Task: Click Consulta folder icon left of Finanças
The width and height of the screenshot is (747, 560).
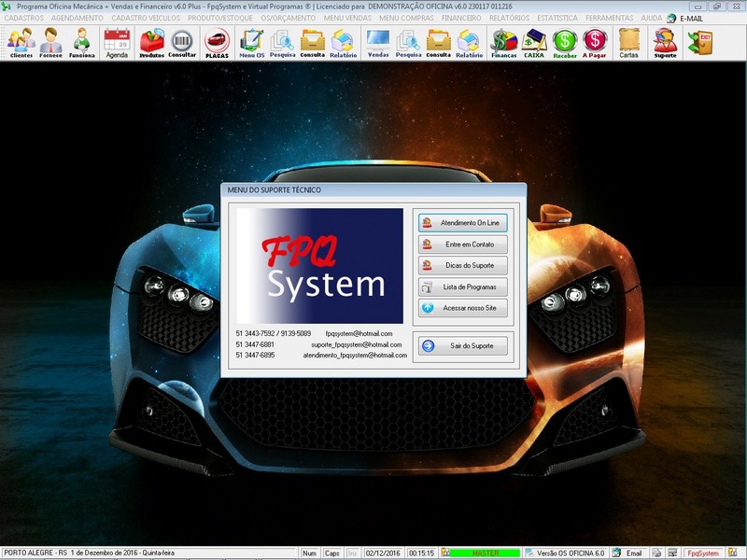Action: point(438,43)
